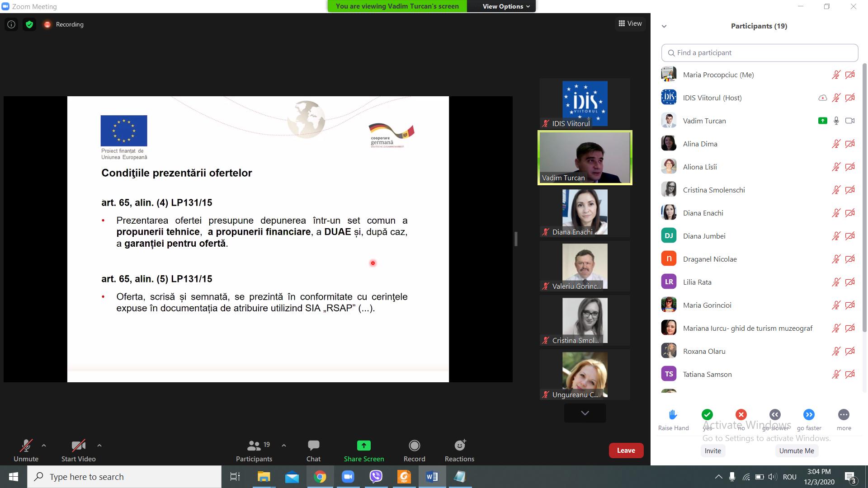Click the Unmute Me button

[x=797, y=451]
